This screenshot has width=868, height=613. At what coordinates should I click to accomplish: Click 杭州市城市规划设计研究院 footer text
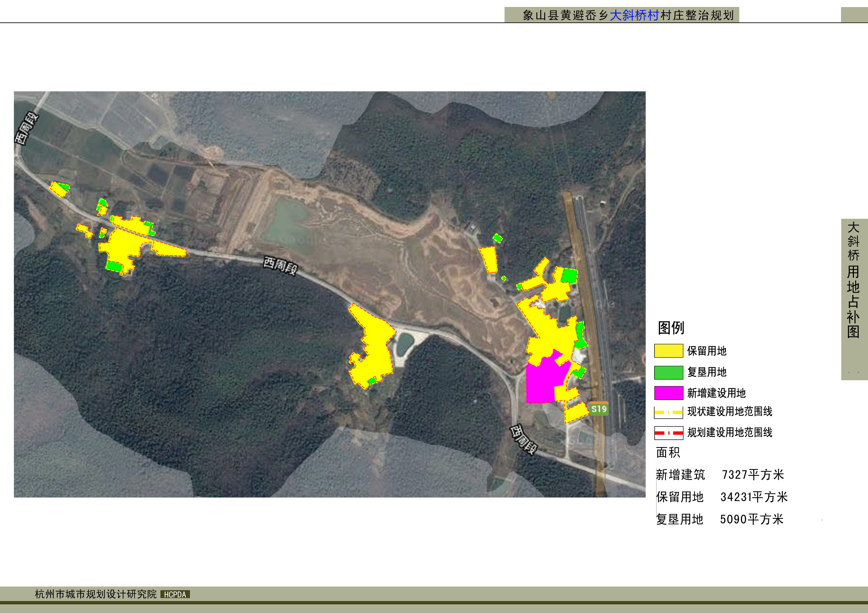pos(96,594)
